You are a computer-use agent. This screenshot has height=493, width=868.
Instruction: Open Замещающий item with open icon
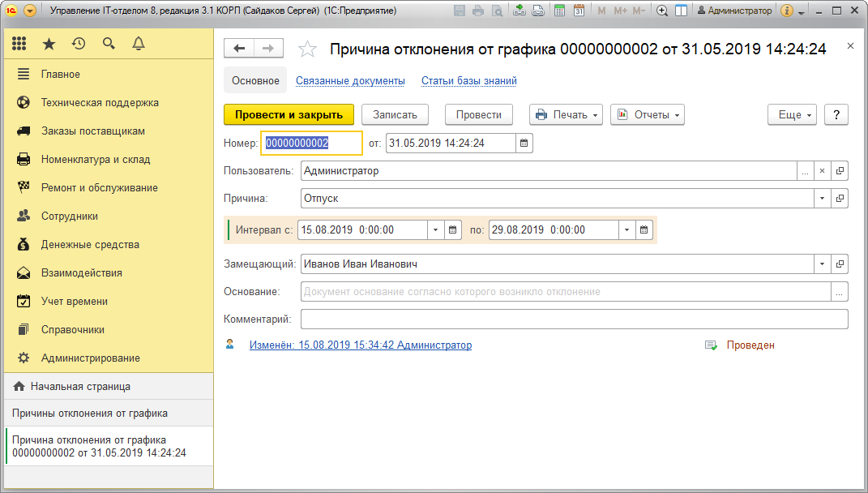840,264
